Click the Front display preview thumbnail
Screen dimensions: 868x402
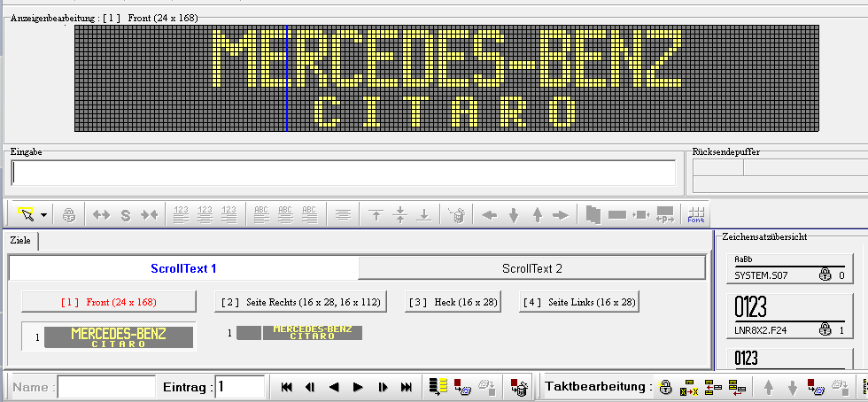pyautogui.click(x=119, y=337)
